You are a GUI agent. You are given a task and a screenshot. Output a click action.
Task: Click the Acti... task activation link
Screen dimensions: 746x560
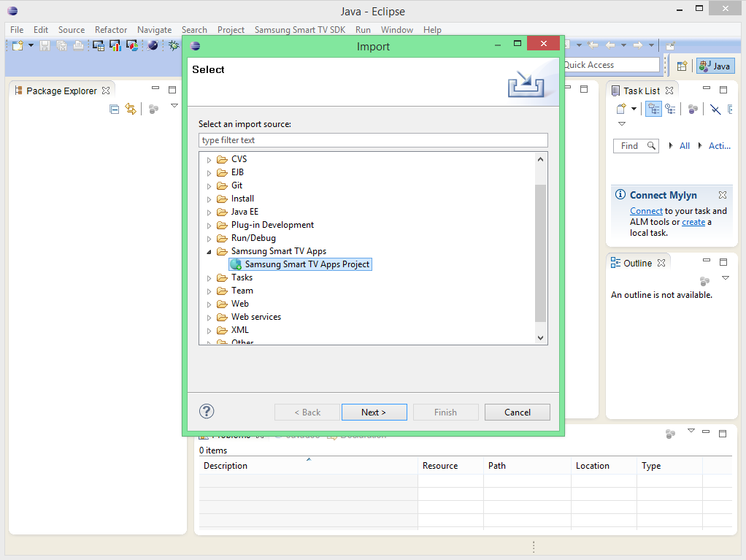[720, 146]
